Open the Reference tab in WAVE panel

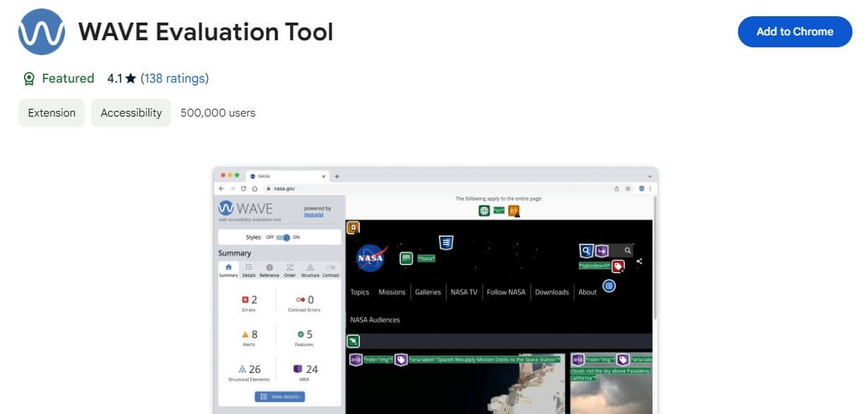[269, 270]
